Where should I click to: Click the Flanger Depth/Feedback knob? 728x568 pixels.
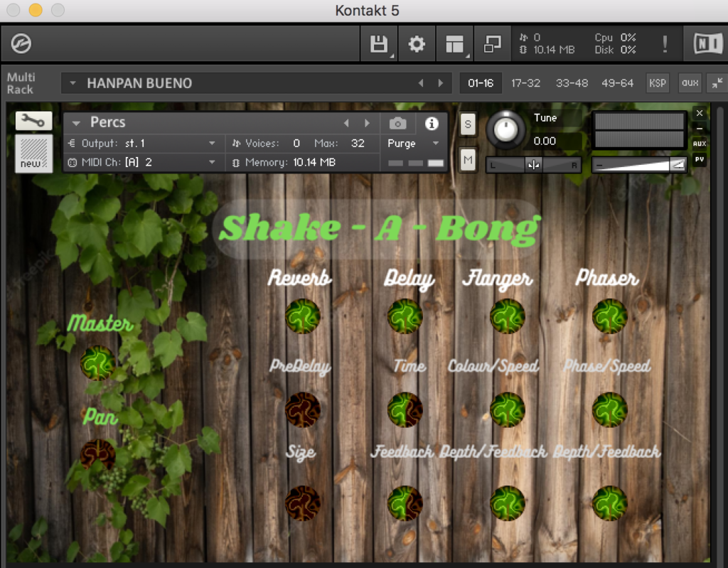pyautogui.click(x=508, y=503)
